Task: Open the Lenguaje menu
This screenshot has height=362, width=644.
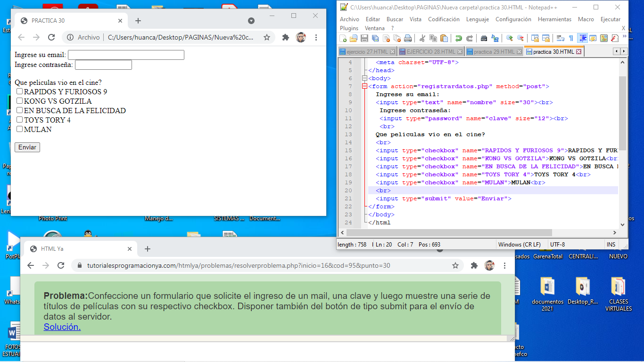Action: point(478,19)
